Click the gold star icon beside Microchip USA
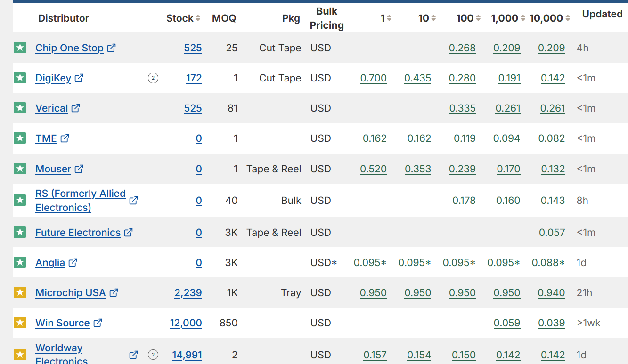The height and width of the screenshot is (364, 628). click(20, 292)
